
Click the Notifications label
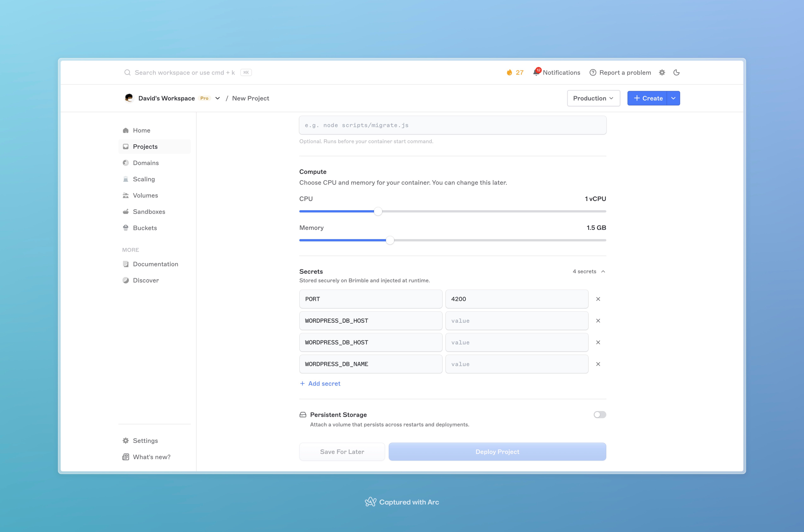coord(561,73)
